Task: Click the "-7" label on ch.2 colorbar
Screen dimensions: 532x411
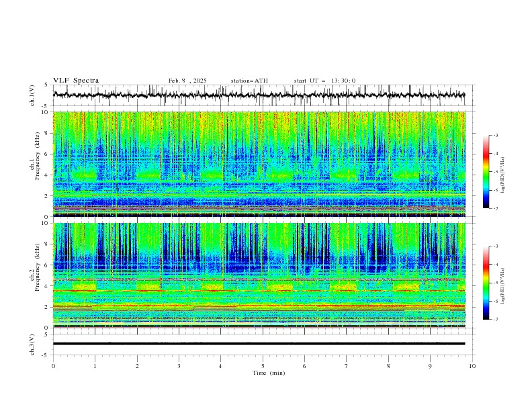Action: pyautogui.click(x=496, y=319)
